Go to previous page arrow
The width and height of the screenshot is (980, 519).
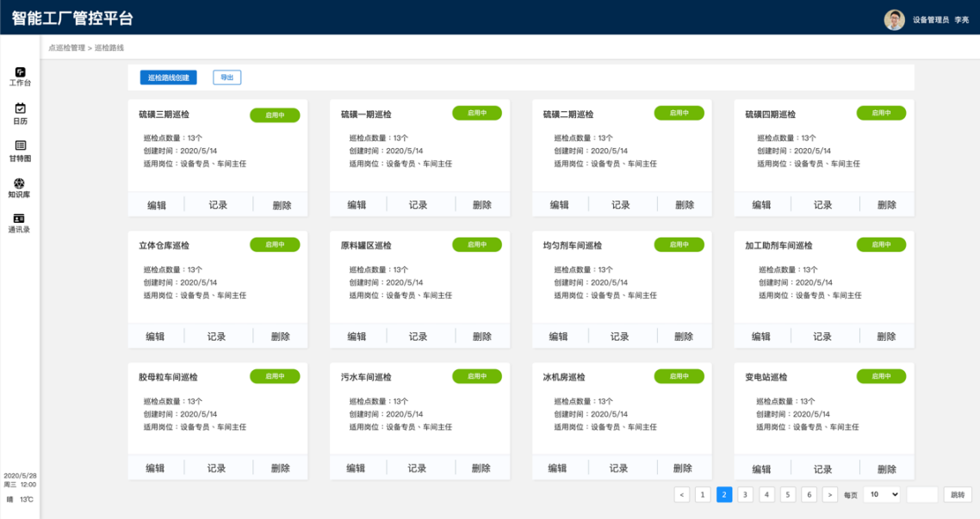pyautogui.click(x=682, y=494)
